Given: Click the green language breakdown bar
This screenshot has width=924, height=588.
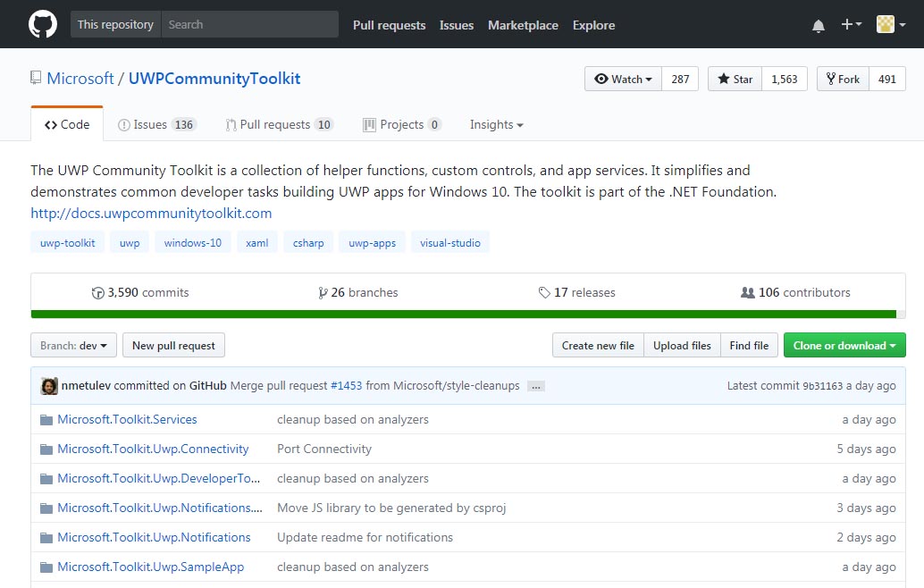Looking at the screenshot, I should 463,314.
